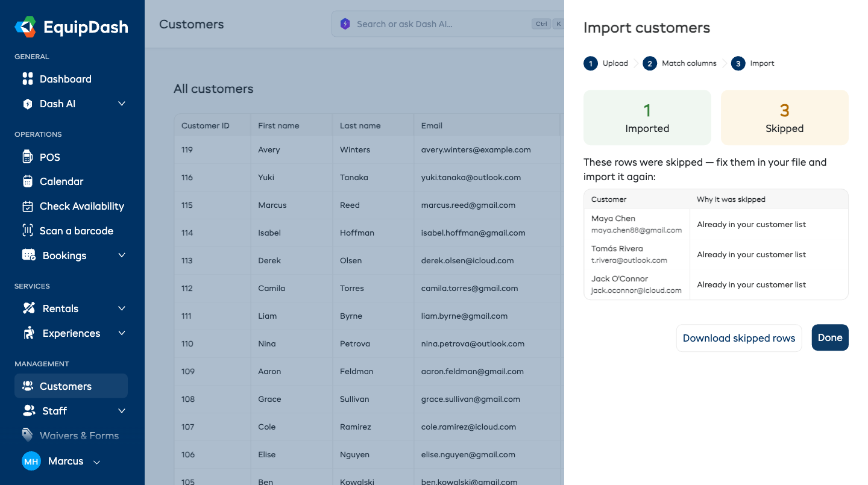This screenshot has width=868, height=485.
Task: Click the Scan a barcode icon
Action: pos(27,231)
